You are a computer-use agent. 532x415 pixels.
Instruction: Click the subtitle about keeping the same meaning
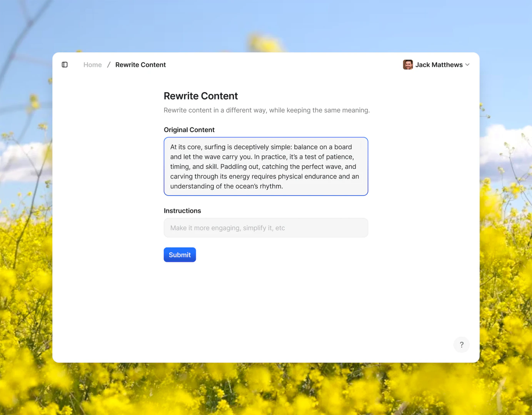click(x=267, y=110)
